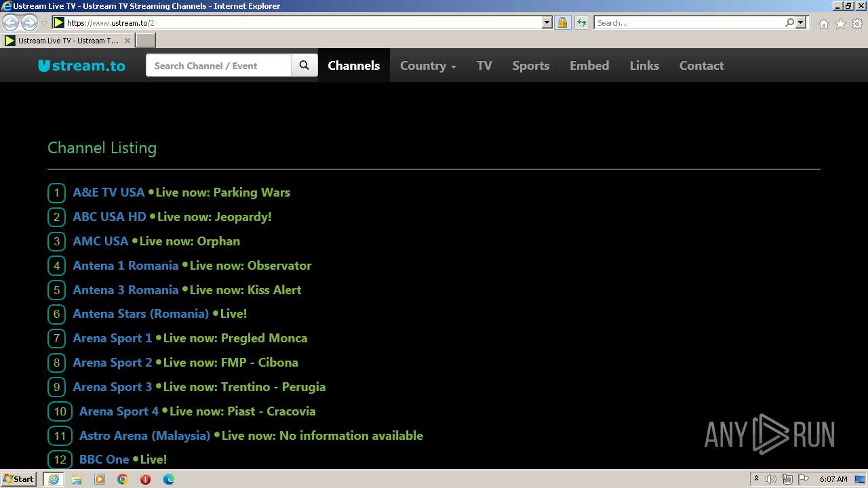Click the IE Search... input box
Viewport: 868px width, 488px height.
pos(689,22)
